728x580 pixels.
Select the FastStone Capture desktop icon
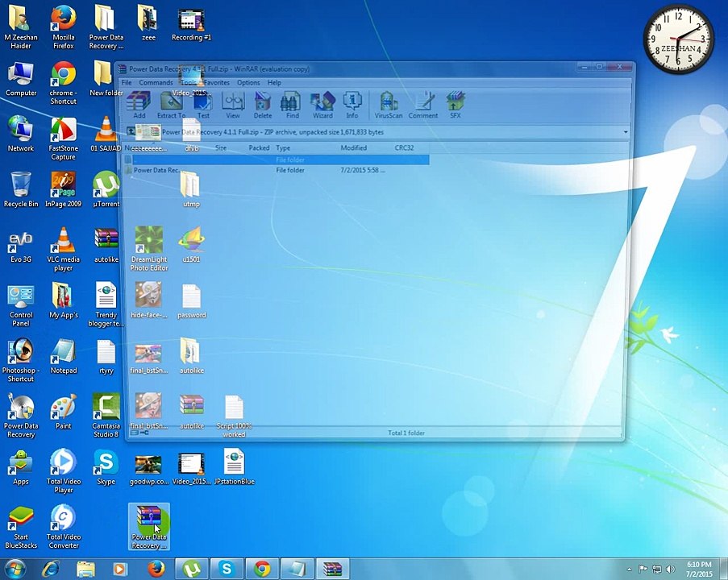(64, 139)
